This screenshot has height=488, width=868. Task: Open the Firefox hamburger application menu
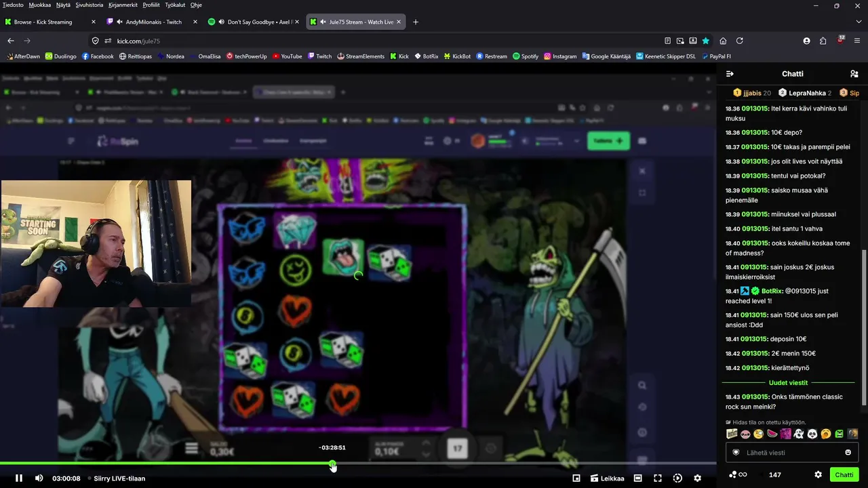857,41
